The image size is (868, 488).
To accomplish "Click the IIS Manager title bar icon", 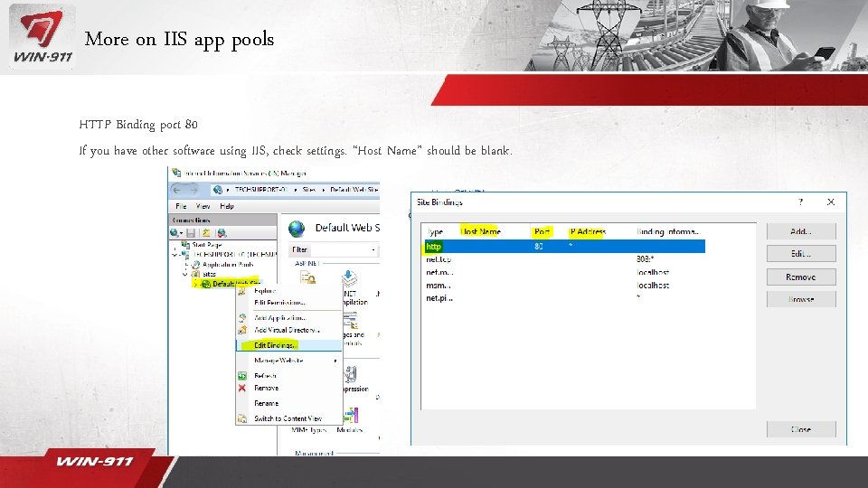I will pos(176,174).
